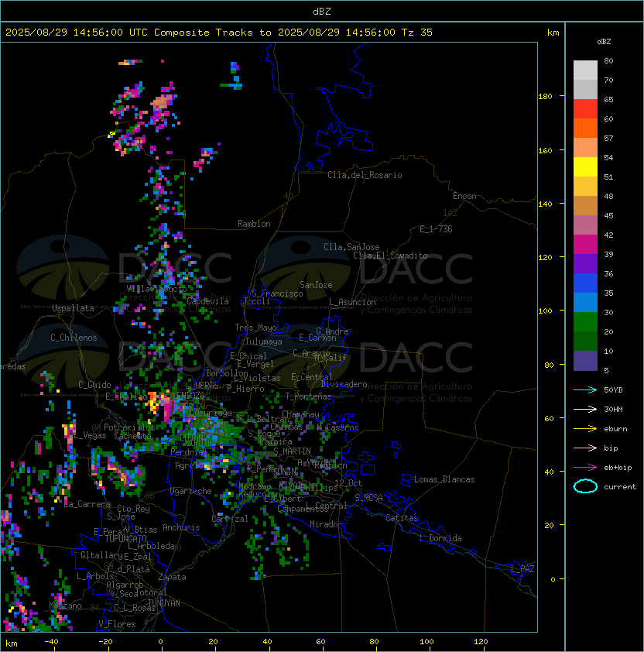Select the orange 57-60 dBZ legend swatch
The width and height of the screenshot is (644, 652).
click(x=585, y=128)
